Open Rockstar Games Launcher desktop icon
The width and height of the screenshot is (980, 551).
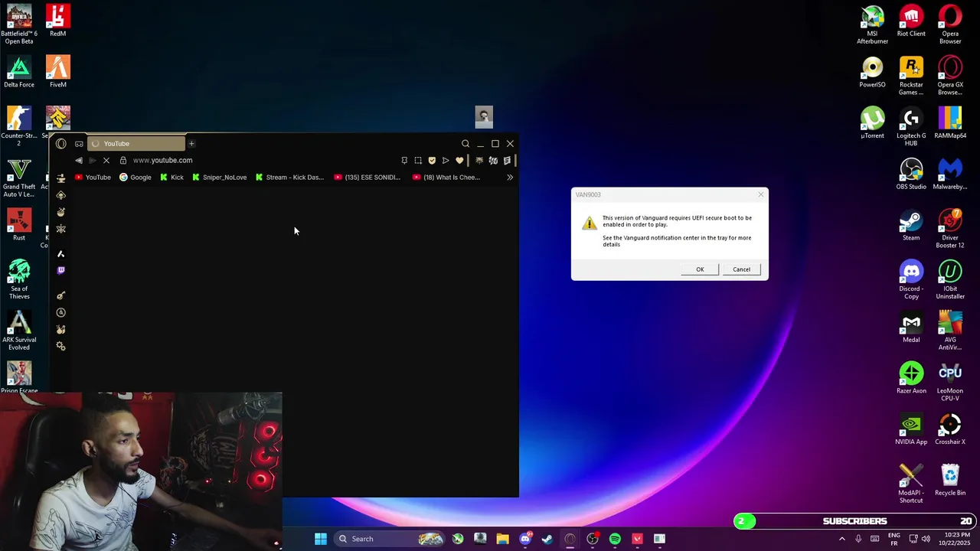pos(911,76)
